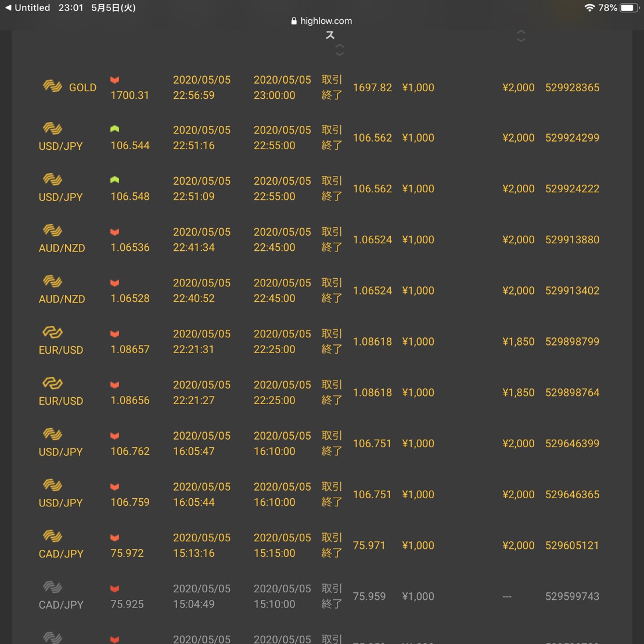This screenshot has height=644, width=644.
Task: Toggle sort arrows under the ス column header
Action: (x=340, y=50)
